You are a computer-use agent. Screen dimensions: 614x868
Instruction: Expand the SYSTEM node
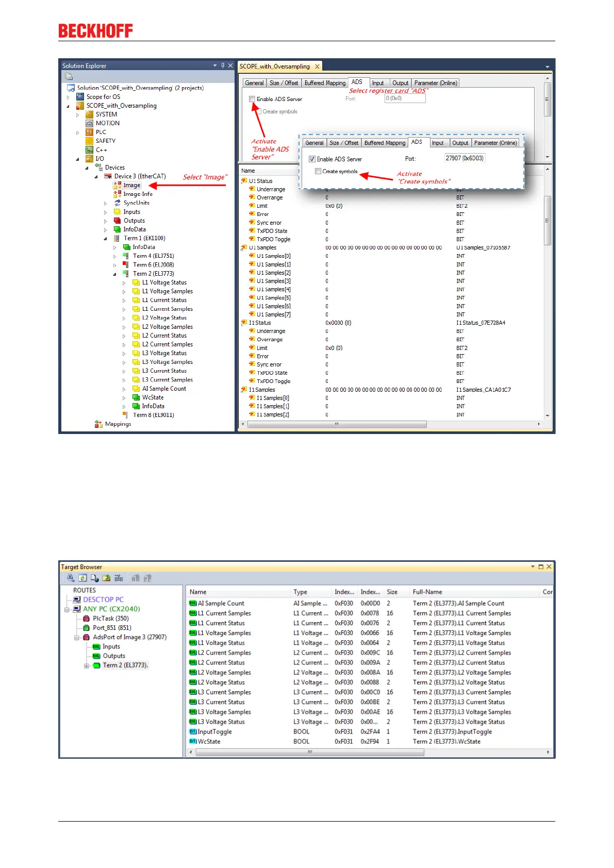pos(78,114)
